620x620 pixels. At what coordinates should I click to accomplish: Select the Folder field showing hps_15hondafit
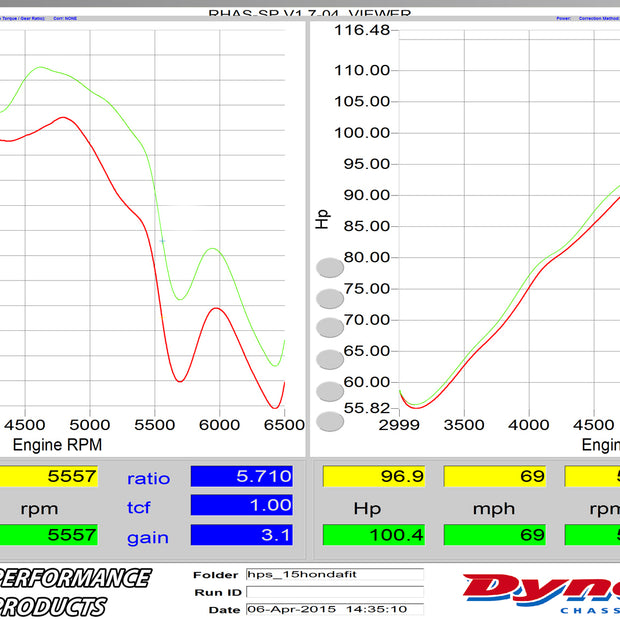[335, 574]
